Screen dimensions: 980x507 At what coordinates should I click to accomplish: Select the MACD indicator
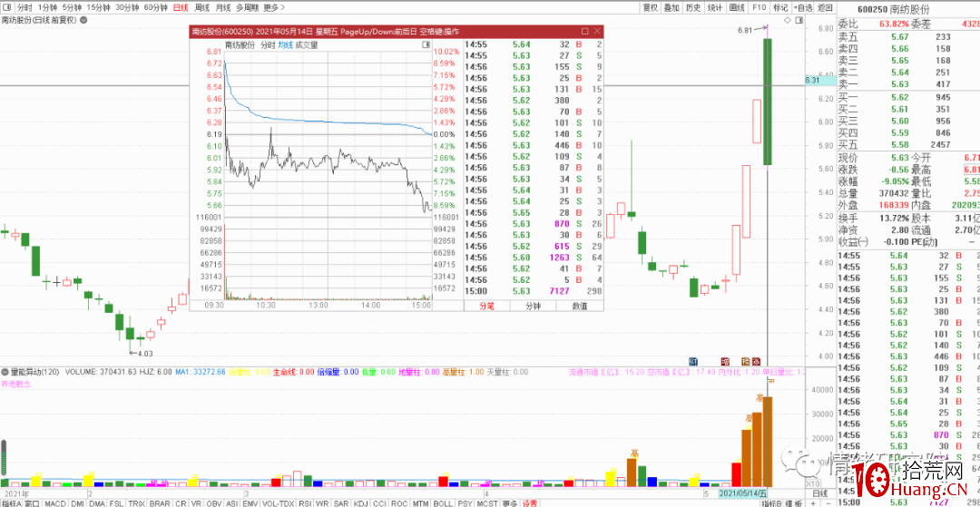(x=55, y=502)
